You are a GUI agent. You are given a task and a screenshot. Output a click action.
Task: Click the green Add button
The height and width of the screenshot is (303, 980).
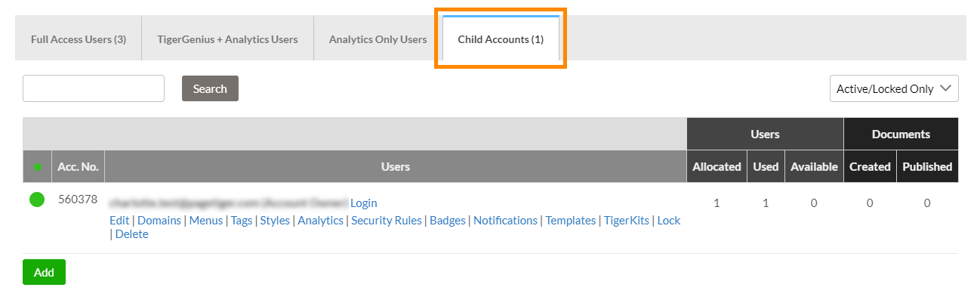coord(44,272)
